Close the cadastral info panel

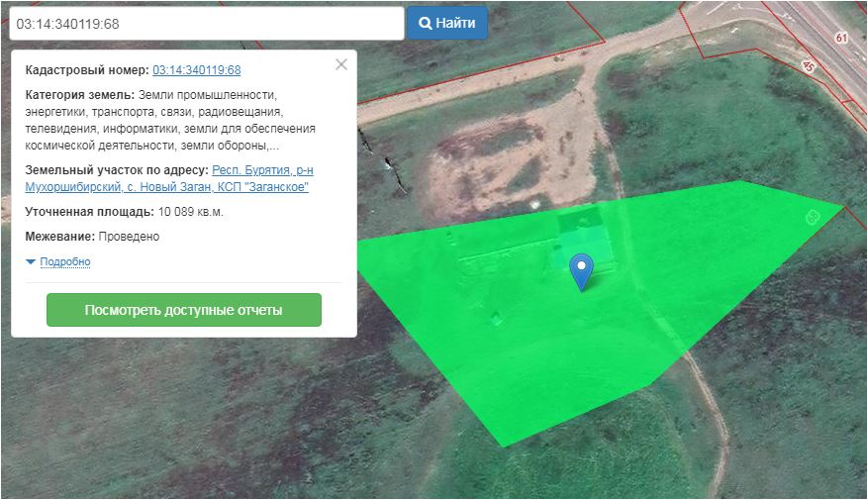coord(341,64)
